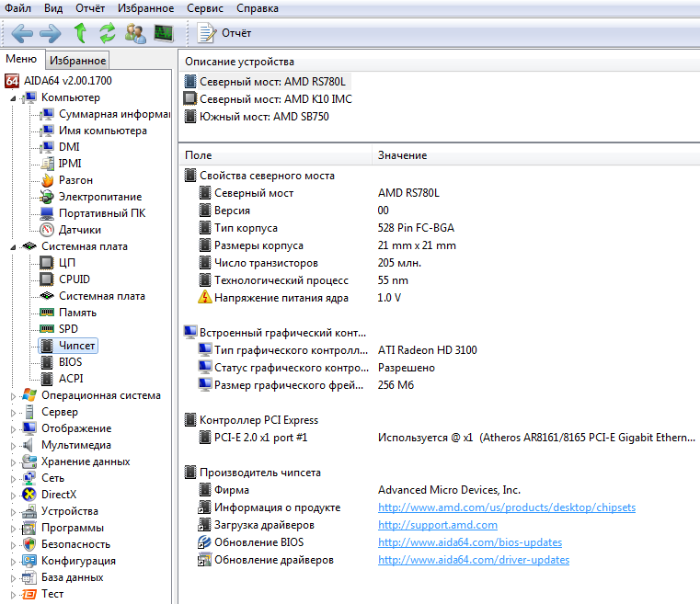Click the Forward arrow toolbar icon
This screenshot has width=700, height=604.
50,33
